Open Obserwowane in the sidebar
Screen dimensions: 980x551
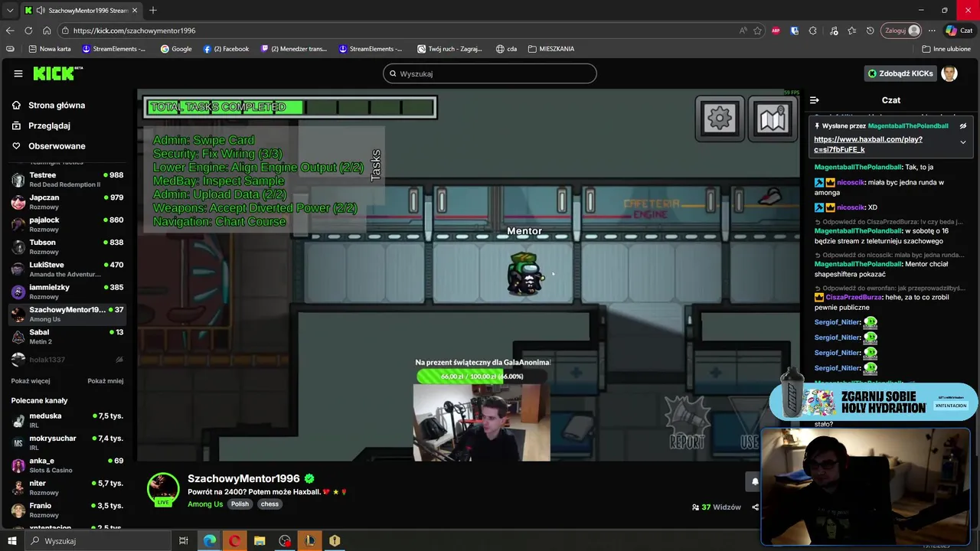point(48,145)
